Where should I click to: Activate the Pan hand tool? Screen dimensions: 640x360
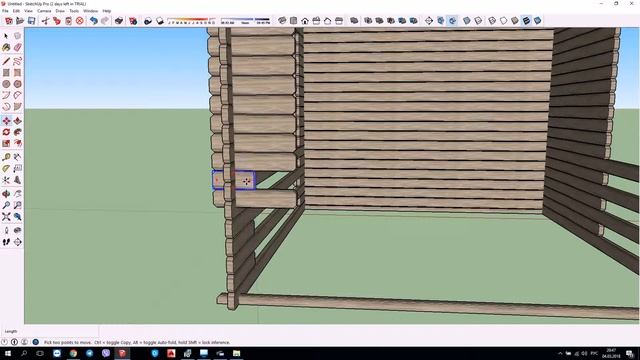click(18, 194)
